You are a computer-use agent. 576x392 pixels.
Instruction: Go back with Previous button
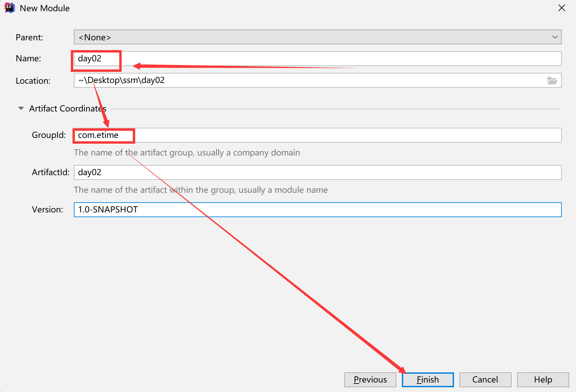[x=370, y=379]
